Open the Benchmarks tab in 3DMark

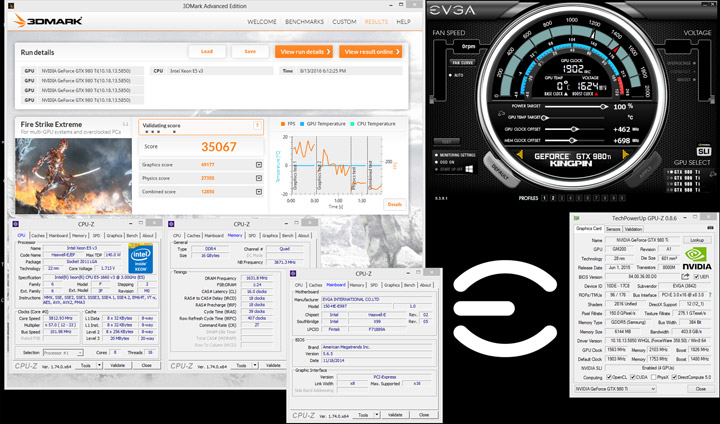click(304, 22)
